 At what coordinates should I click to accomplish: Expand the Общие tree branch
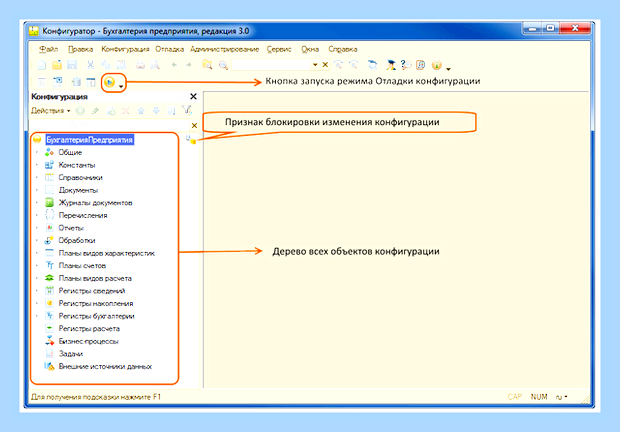[x=37, y=152]
